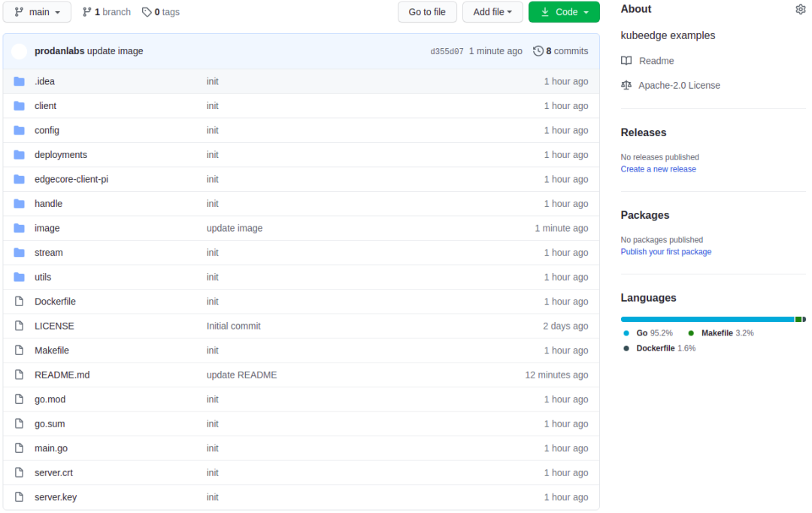Click the tag icon beside '0 tags'
Screen dimensions: 812x513
click(147, 12)
